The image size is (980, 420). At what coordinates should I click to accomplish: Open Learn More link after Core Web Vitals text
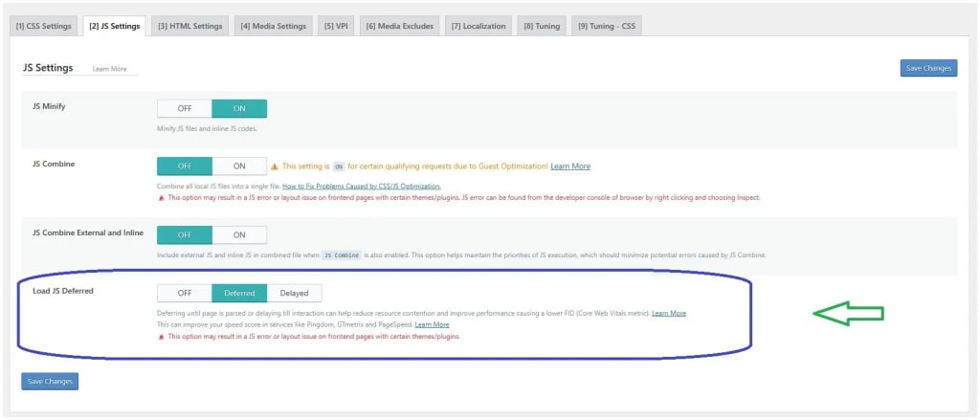pos(669,313)
